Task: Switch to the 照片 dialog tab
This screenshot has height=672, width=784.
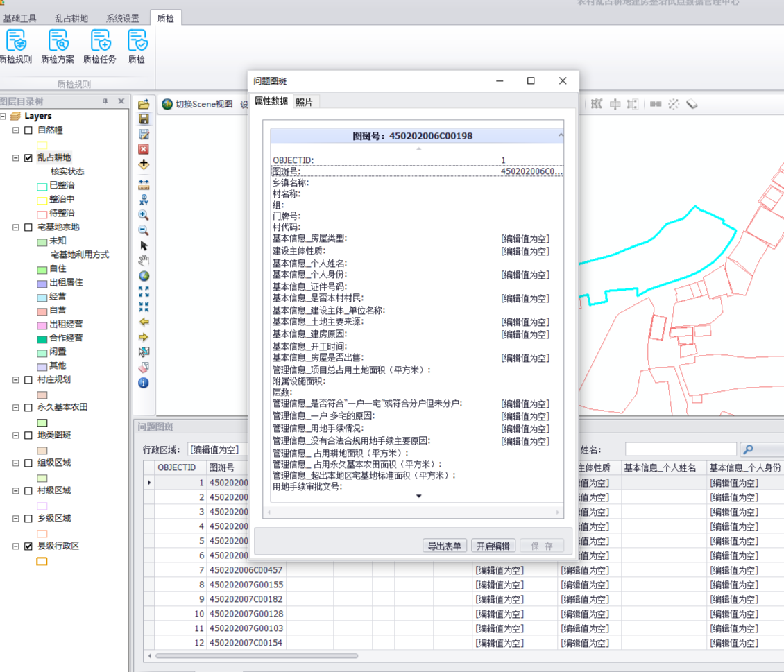Action: point(304,102)
